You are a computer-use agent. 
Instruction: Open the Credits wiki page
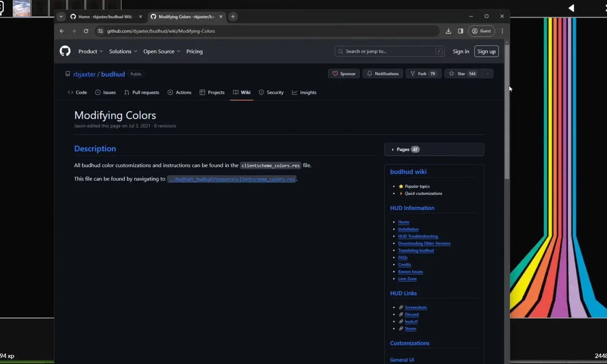[x=405, y=265]
